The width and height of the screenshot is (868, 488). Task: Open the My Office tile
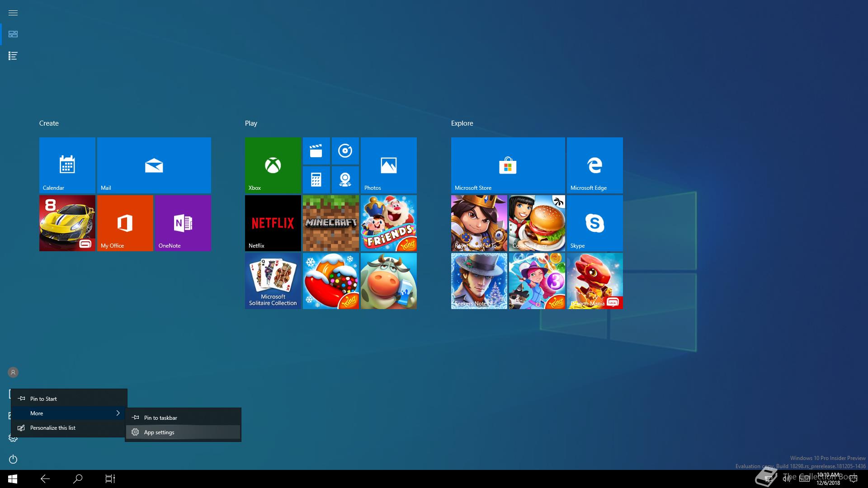[125, 223]
